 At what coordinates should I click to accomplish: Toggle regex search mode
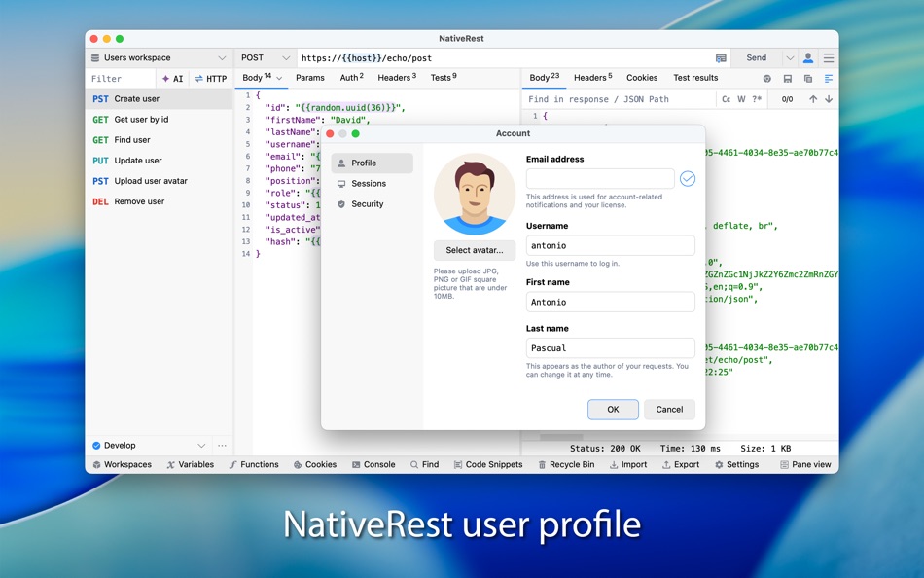758,98
